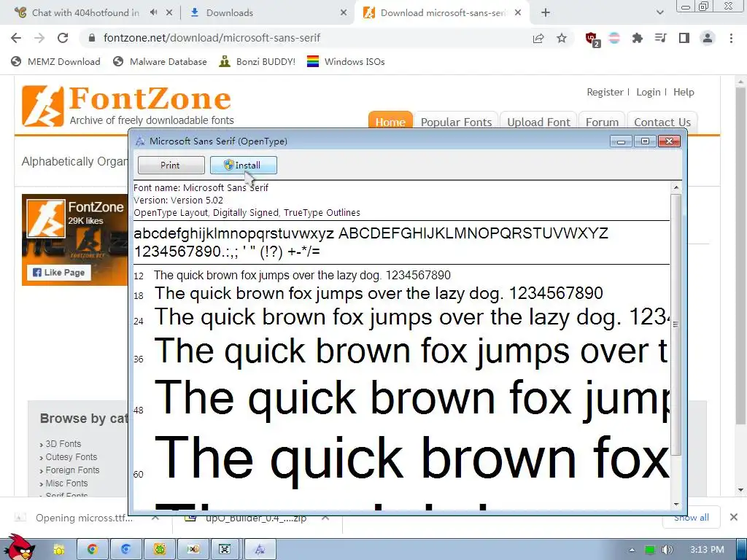The width and height of the screenshot is (747, 560).
Task: Go back using browser back arrow
Action: click(16, 38)
